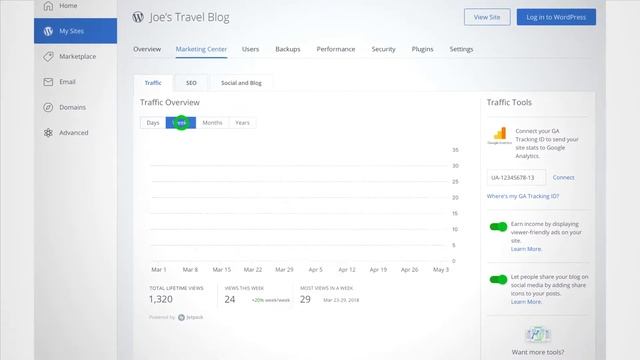
Task: Click the May 3 axis label
Action: (441, 270)
